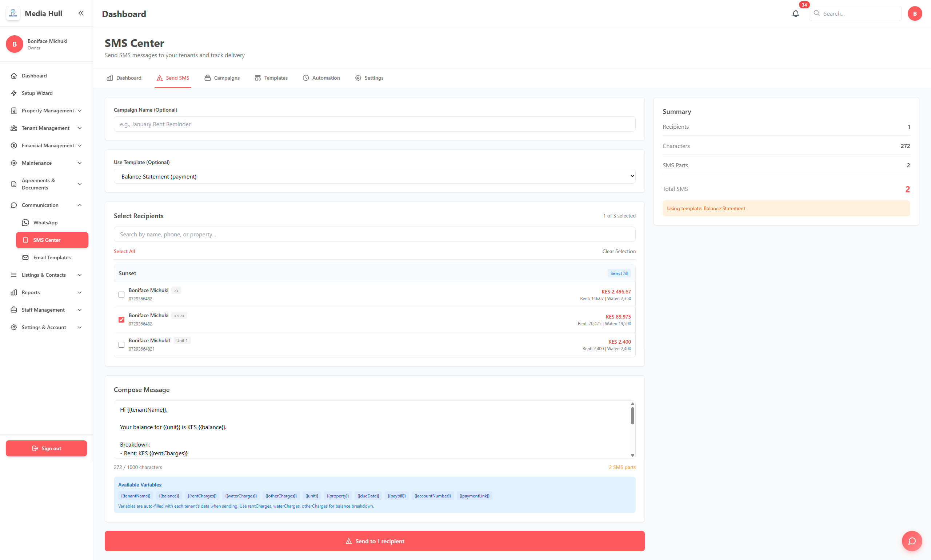931x560 pixels.
Task: Open Email Templates envelope item
Action: 52,257
